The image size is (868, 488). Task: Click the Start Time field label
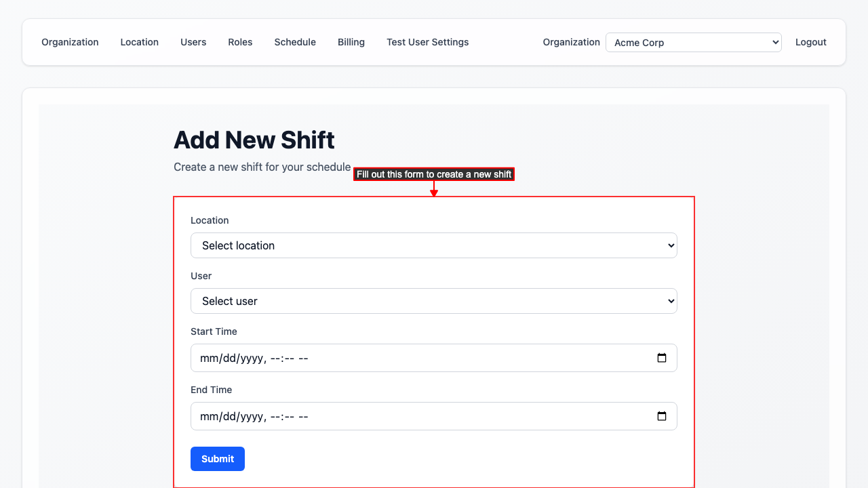(214, 331)
